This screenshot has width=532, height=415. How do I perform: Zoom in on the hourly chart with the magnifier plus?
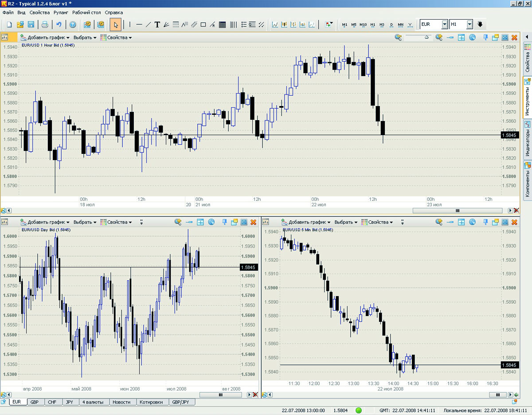point(439,38)
